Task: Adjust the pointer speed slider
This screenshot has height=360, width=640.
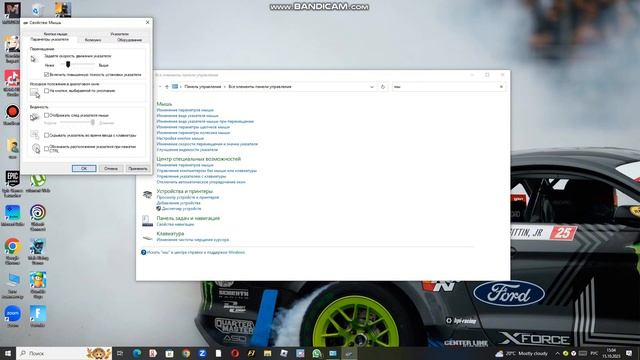Action: (68, 64)
